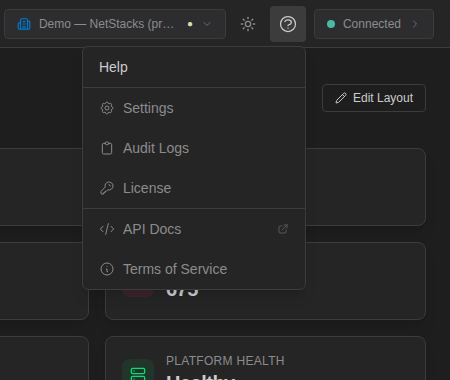The height and width of the screenshot is (380, 450).
Task: Expand the Connected arrow chevron
Action: pyautogui.click(x=415, y=24)
